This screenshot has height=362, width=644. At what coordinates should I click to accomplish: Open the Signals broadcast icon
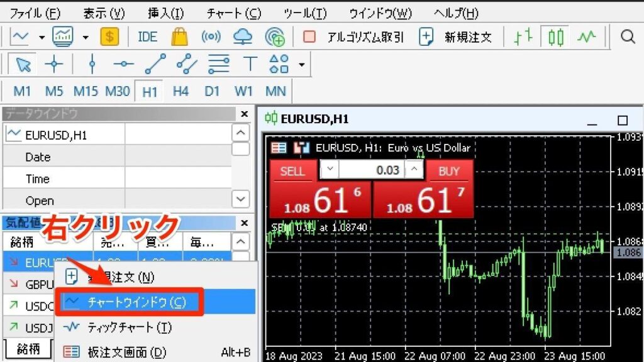pos(211,36)
